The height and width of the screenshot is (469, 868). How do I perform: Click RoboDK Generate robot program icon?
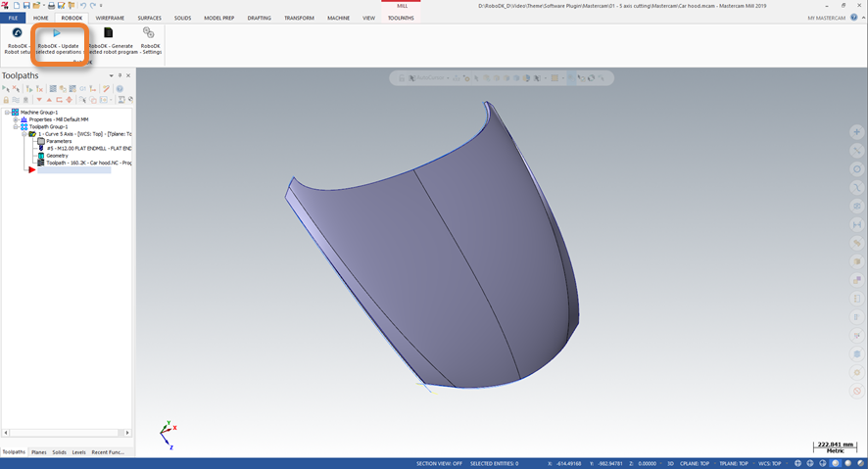click(x=109, y=33)
